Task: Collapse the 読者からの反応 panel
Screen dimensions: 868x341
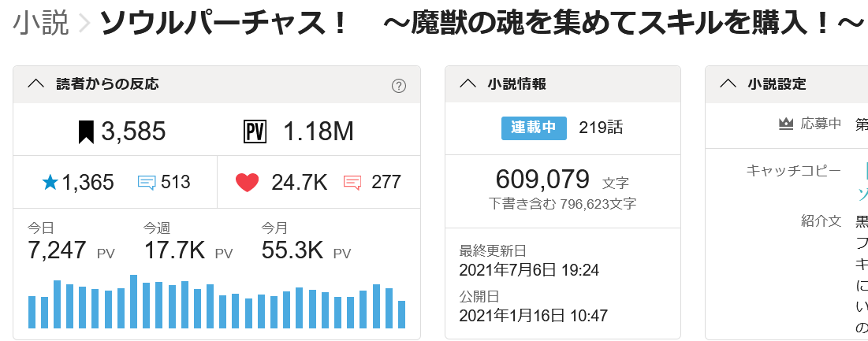Action: pyautogui.click(x=35, y=84)
